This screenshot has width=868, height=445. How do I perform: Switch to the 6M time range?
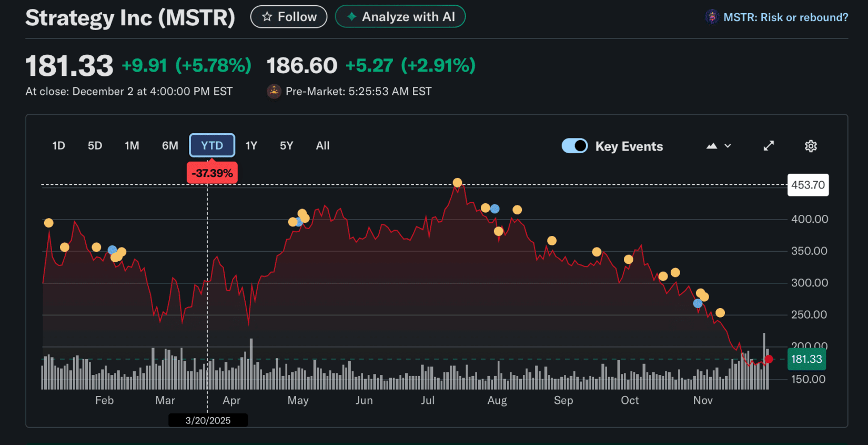tap(170, 145)
